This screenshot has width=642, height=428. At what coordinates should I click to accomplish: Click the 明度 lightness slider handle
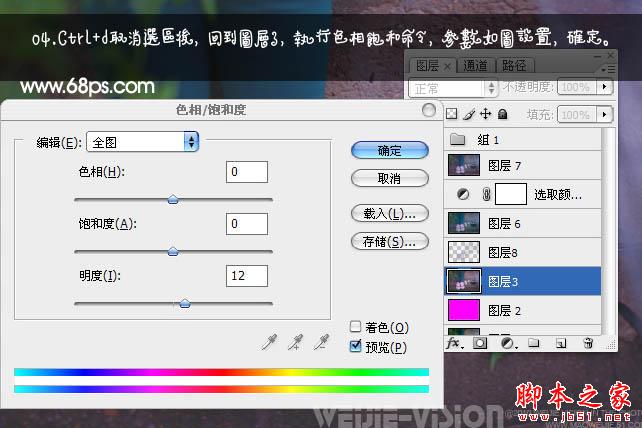(185, 303)
